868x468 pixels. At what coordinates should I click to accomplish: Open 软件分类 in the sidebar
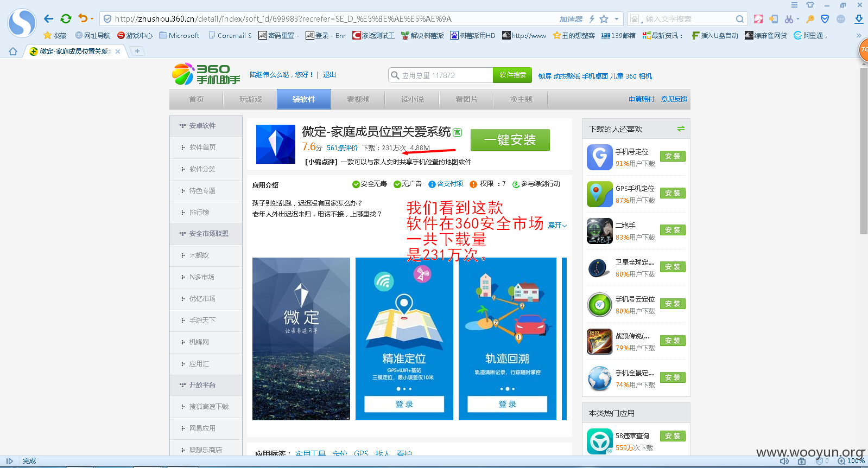tap(206, 169)
